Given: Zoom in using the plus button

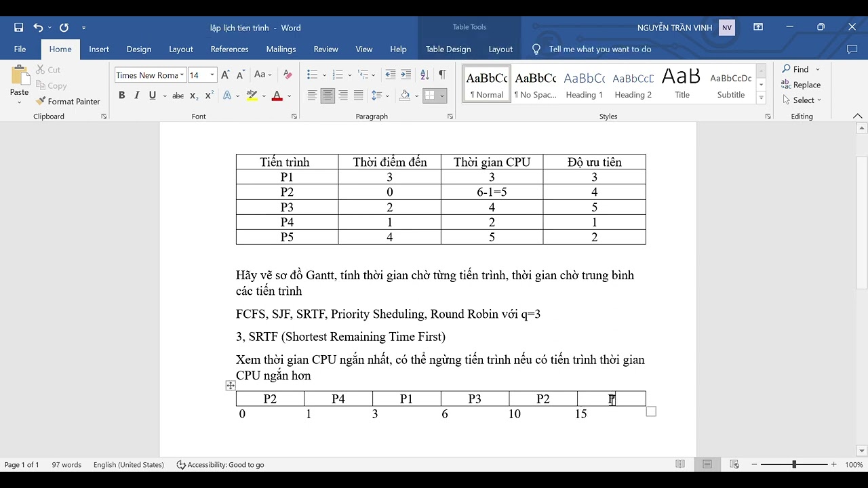Looking at the screenshot, I should pos(834,465).
